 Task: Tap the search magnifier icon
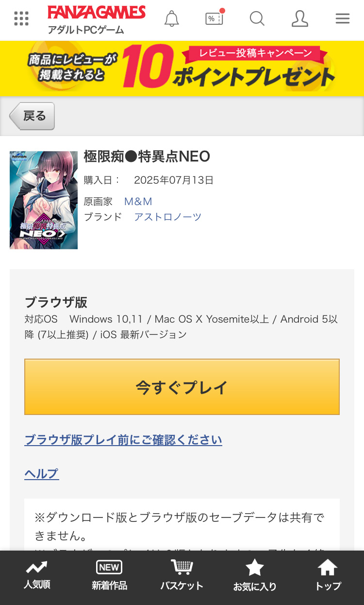[x=257, y=18]
